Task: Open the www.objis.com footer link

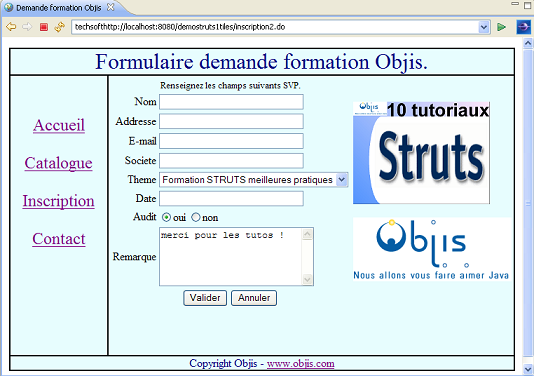Action: click(300, 363)
